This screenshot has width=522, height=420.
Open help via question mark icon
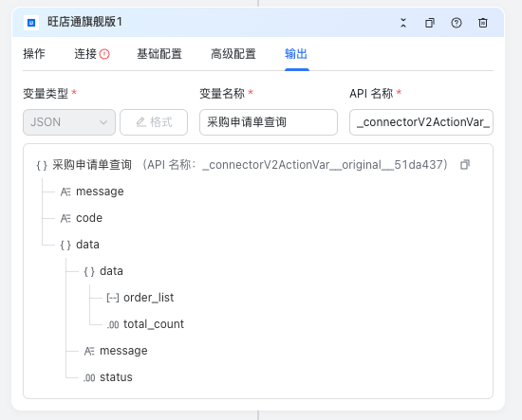(x=457, y=23)
